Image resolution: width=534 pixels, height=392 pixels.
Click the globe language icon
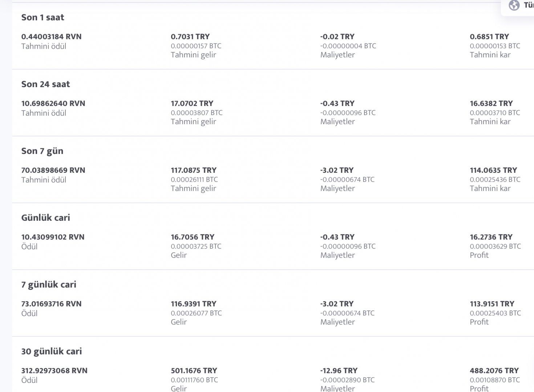coord(514,5)
